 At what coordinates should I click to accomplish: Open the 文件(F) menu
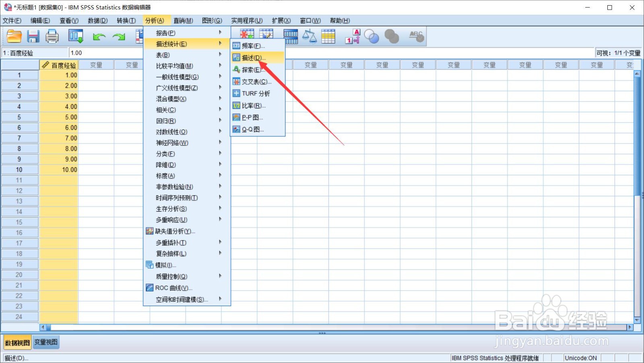click(x=12, y=21)
